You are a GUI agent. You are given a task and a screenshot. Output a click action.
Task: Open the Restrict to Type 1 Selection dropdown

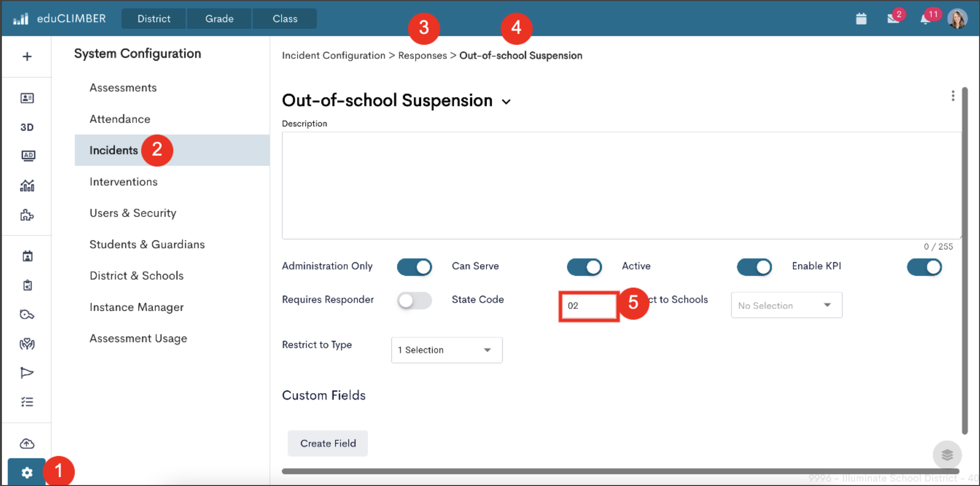coord(447,350)
